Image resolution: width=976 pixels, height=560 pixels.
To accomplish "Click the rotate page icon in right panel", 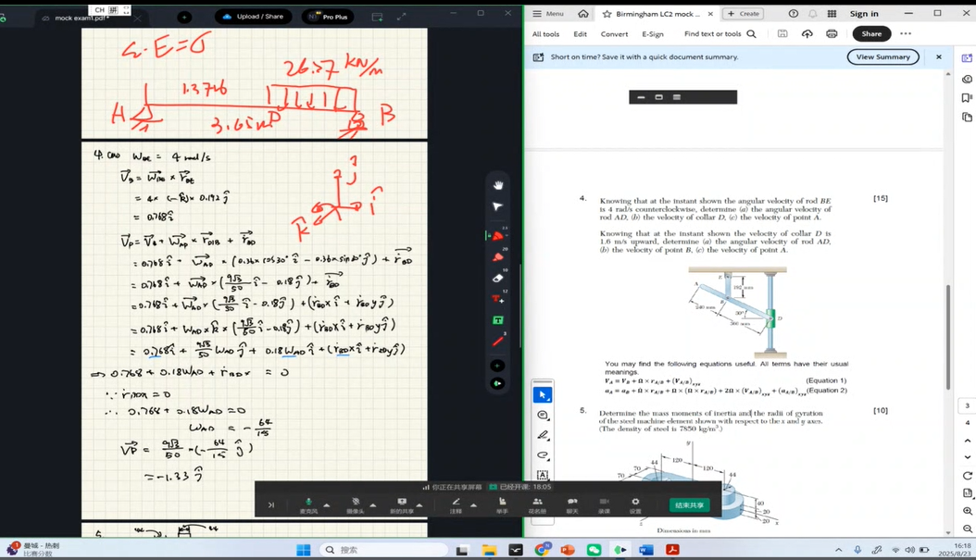I will coord(967,476).
